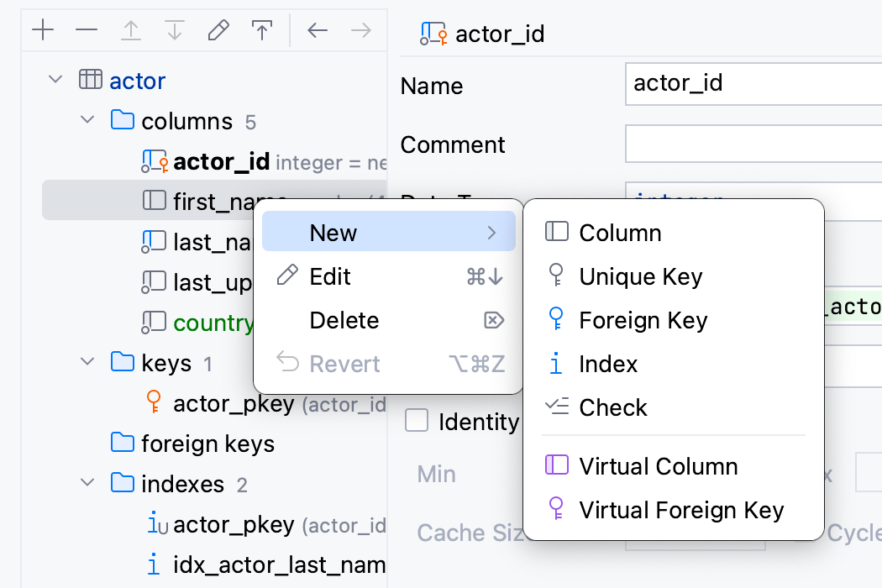This screenshot has height=588, width=882.
Task: Click the plus icon to add an object
Action: coord(43,30)
